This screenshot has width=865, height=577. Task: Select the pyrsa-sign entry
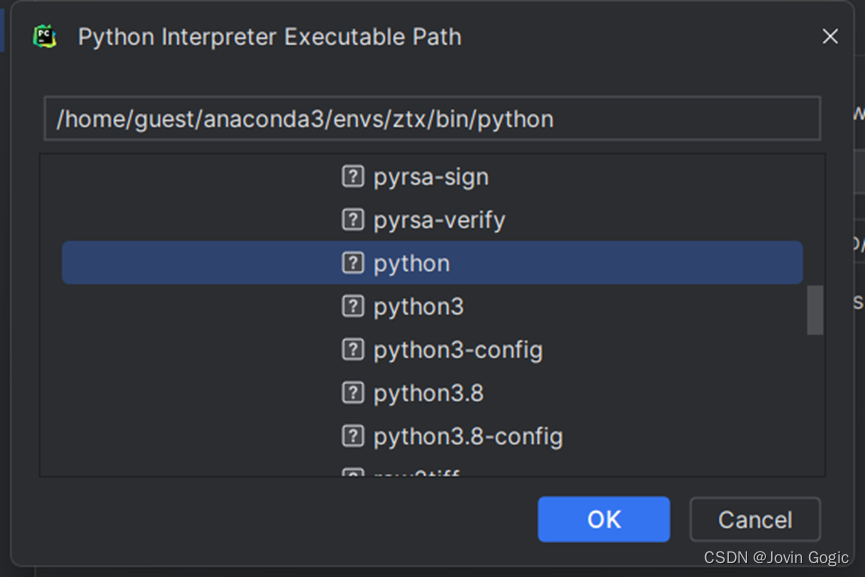[431, 177]
